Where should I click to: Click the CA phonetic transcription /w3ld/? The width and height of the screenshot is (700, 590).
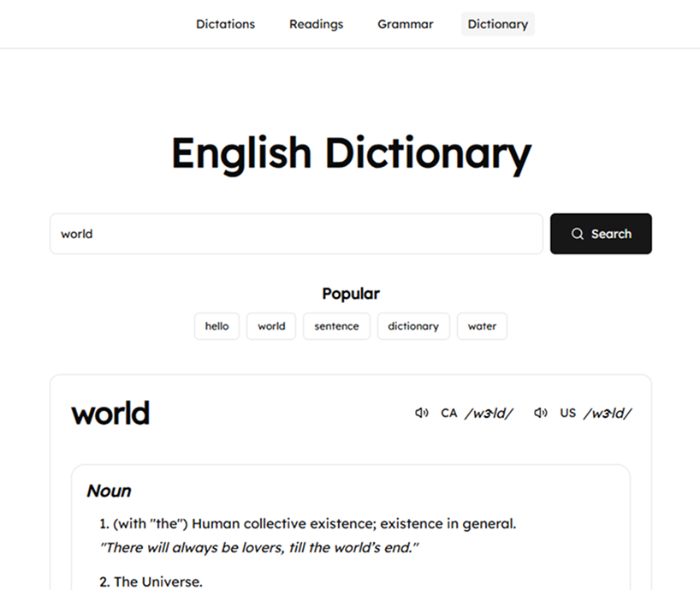[x=489, y=413]
